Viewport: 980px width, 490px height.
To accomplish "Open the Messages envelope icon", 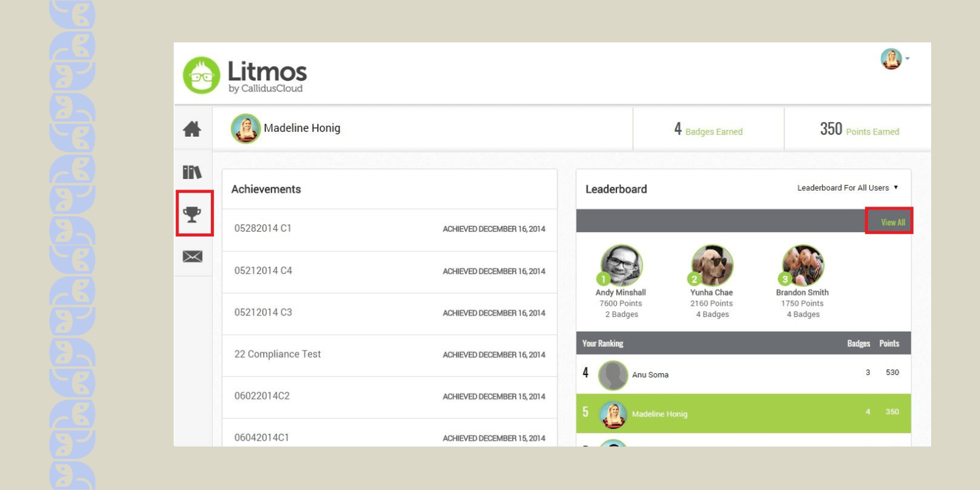I will click(x=192, y=256).
